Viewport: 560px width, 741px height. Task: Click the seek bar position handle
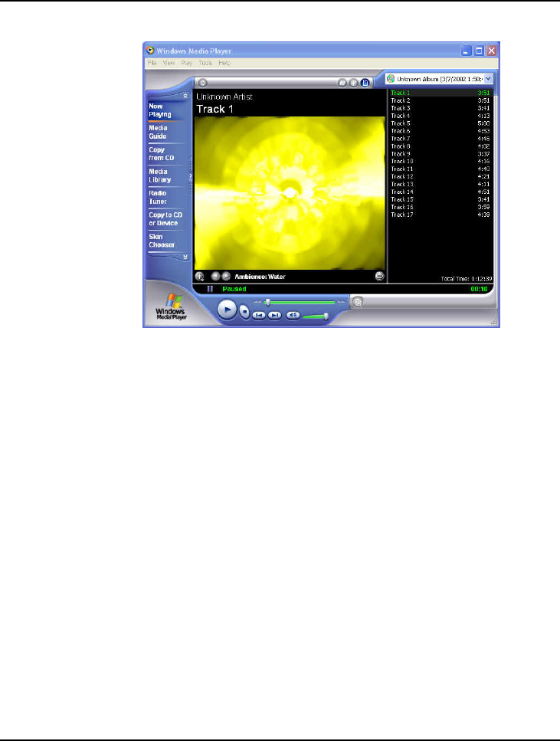(x=267, y=302)
